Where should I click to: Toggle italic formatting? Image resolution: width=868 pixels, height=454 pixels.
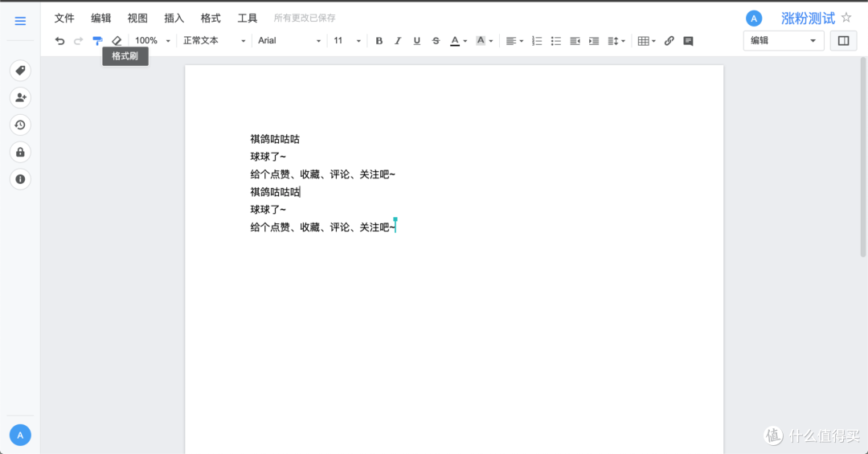coord(398,41)
